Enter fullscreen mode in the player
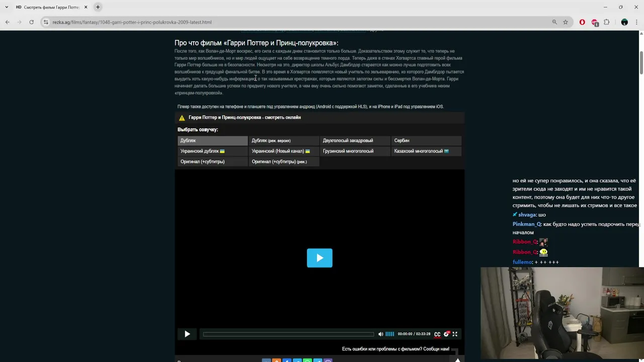 pyautogui.click(x=455, y=334)
